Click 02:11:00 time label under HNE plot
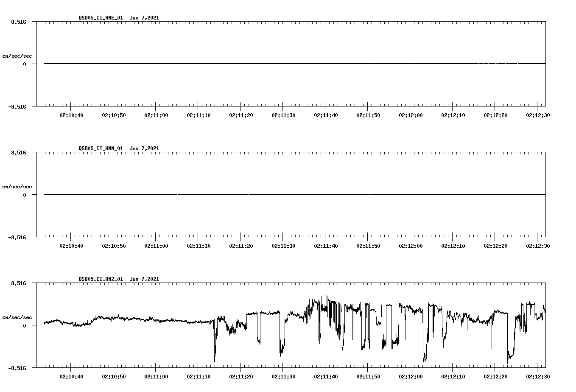This screenshot has height=392, width=576. point(156,115)
